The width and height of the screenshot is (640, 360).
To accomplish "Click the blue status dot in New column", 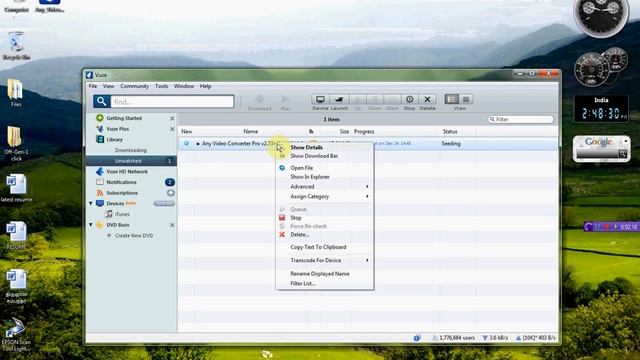I will click(187, 143).
